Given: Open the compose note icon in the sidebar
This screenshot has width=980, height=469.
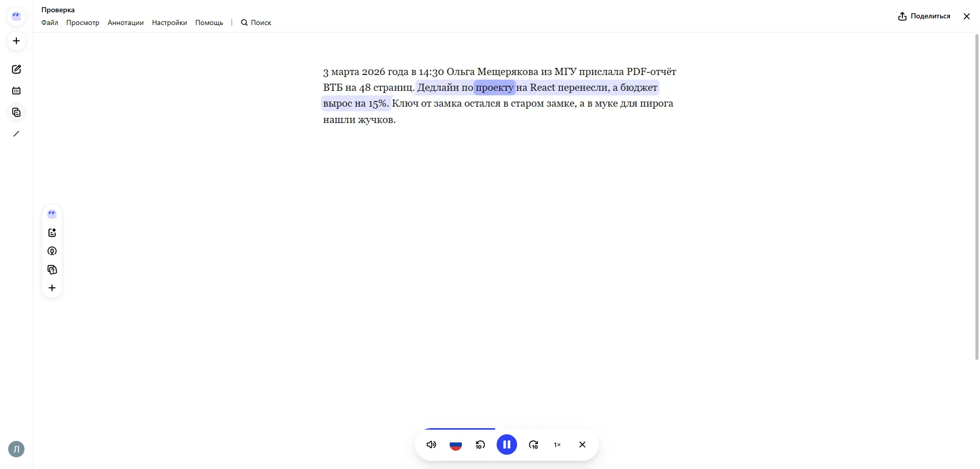Looking at the screenshot, I should [x=16, y=69].
